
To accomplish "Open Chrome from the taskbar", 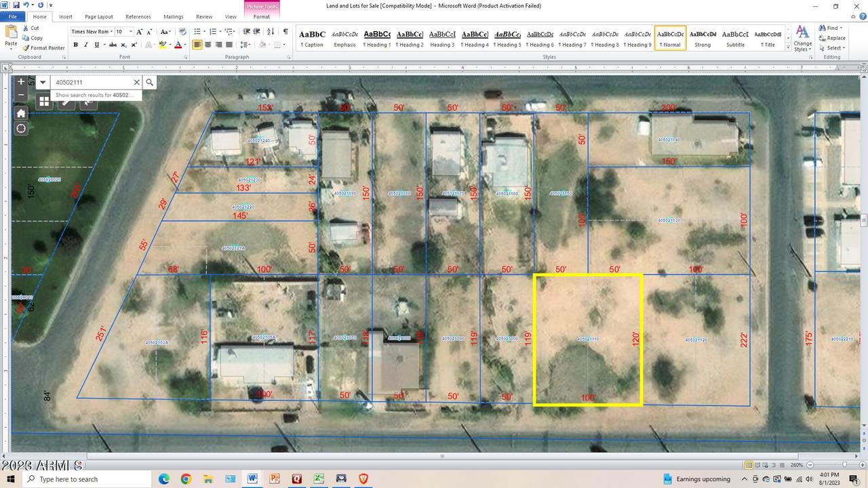I will pos(186,479).
